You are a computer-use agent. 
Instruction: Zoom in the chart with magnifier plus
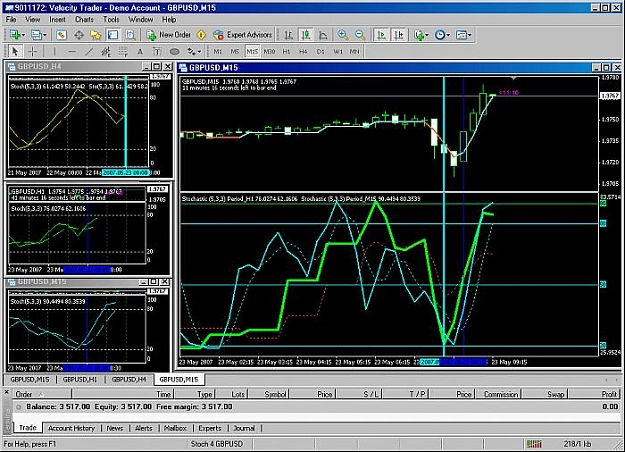(x=342, y=35)
